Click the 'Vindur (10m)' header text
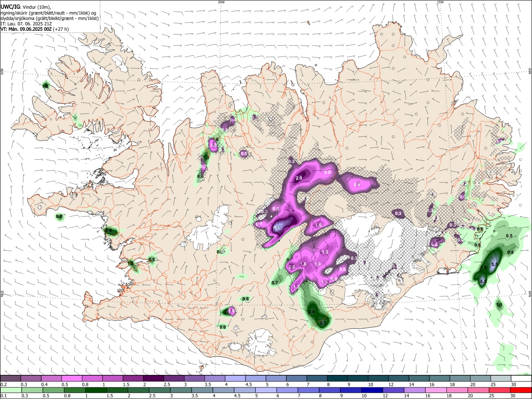The width and height of the screenshot is (532, 399). pyautogui.click(x=36, y=7)
